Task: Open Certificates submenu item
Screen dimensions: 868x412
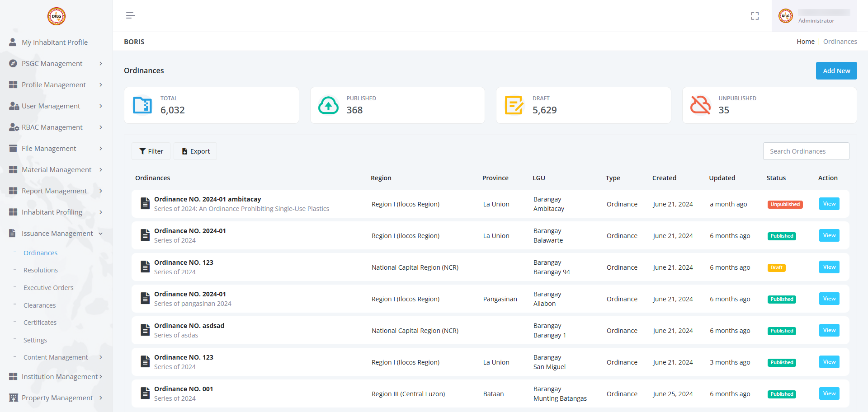Action: tap(40, 323)
